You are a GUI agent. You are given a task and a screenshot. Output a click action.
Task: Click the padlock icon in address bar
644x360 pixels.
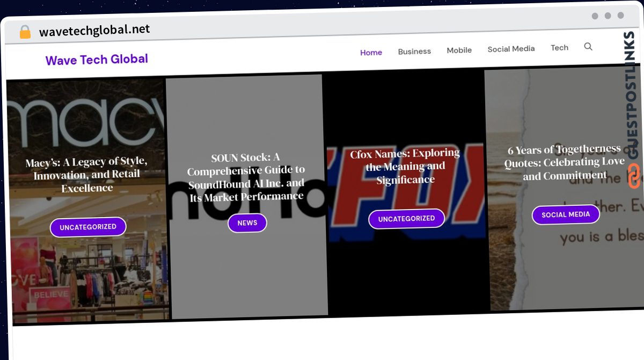point(25,32)
